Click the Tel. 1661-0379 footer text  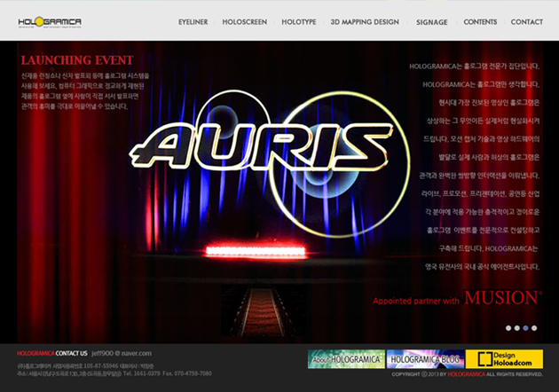point(142,373)
